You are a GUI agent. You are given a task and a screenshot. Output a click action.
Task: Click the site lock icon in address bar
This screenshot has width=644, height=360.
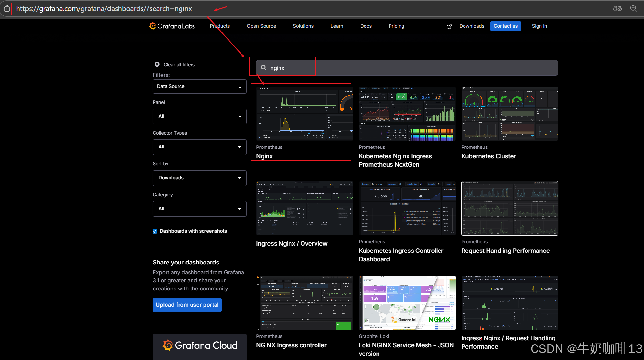[x=7, y=9]
